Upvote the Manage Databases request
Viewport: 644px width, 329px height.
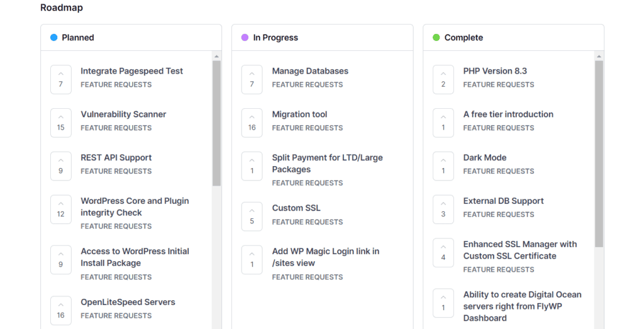point(252,79)
